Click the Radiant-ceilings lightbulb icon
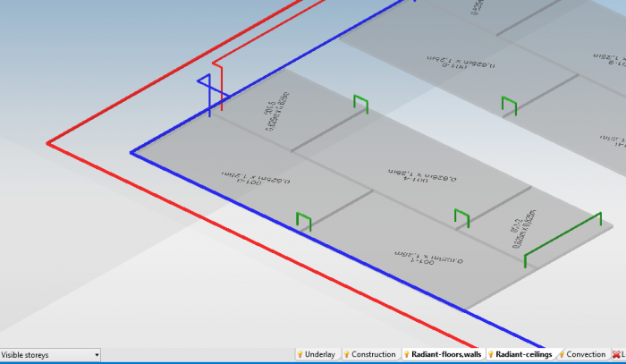Screen dimensions: 626x364 (x=491, y=355)
